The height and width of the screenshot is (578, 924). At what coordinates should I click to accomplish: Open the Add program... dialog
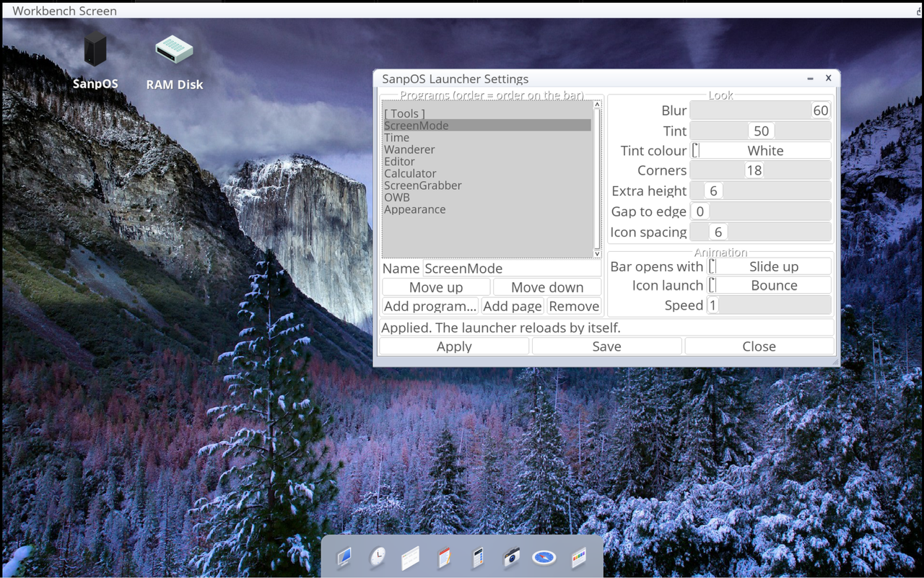point(430,306)
